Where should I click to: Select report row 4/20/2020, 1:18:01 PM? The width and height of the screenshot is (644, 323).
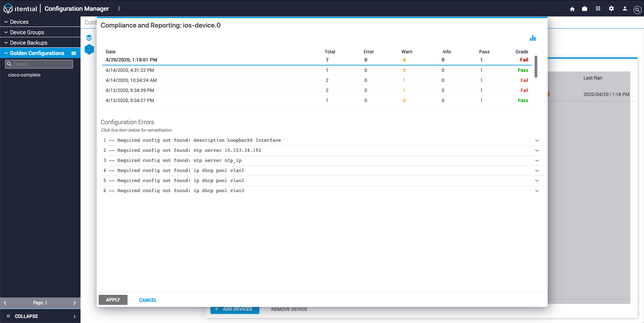coord(317,60)
